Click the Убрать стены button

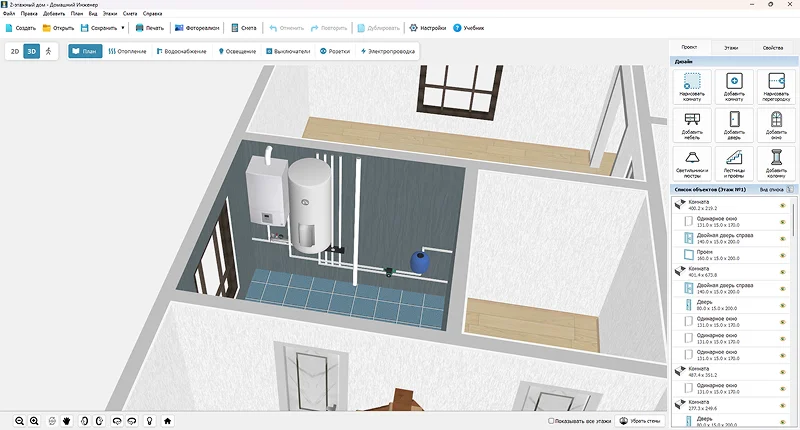click(x=640, y=421)
